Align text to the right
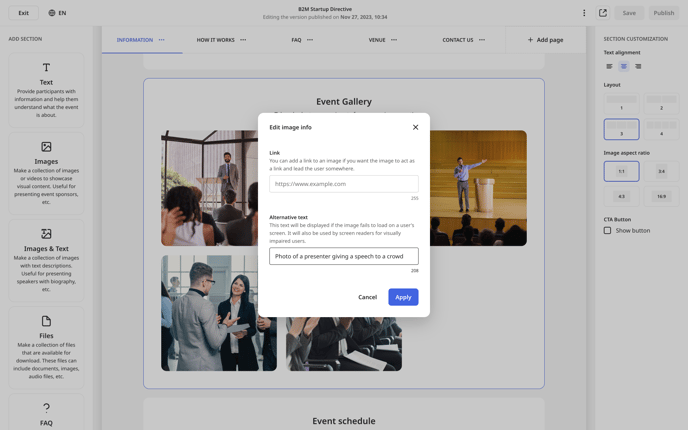Screen dimensions: 688x430 [x=638, y=66]
